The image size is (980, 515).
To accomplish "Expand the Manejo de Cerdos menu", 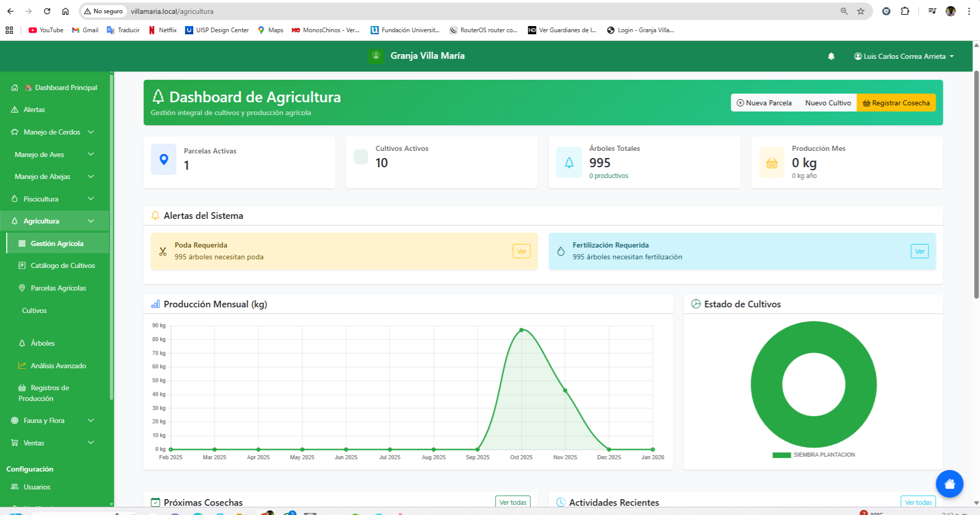I will (x=52, y=132).
